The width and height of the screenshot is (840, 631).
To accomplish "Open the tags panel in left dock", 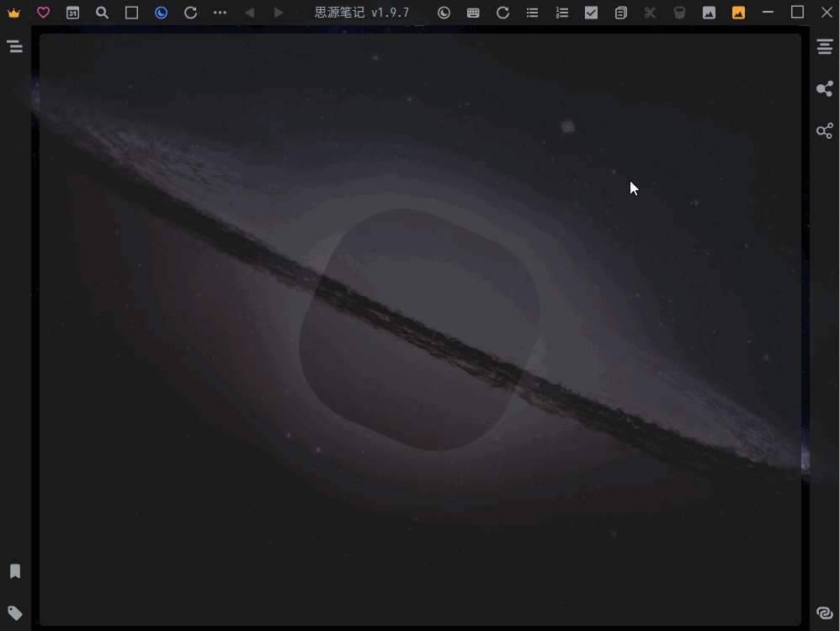I will click(x=14, y=612).
